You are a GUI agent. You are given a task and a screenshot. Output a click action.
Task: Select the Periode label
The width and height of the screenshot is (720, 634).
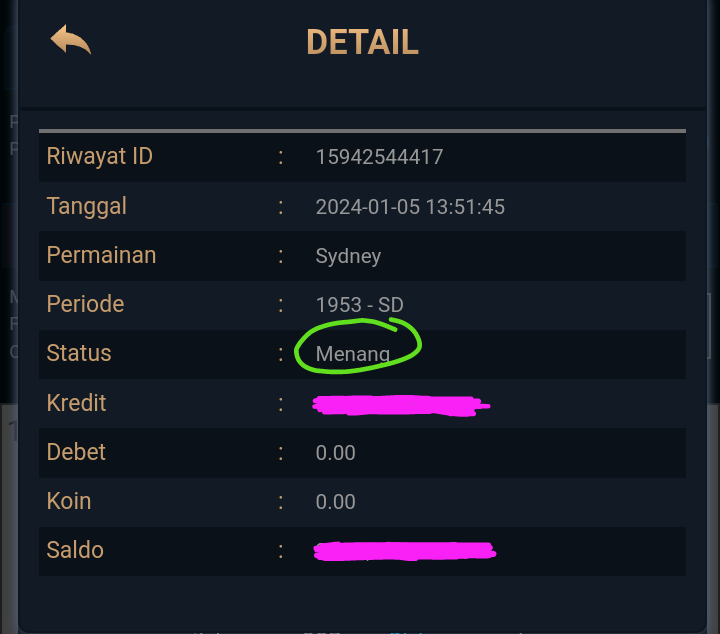click(x=86, y=304)
